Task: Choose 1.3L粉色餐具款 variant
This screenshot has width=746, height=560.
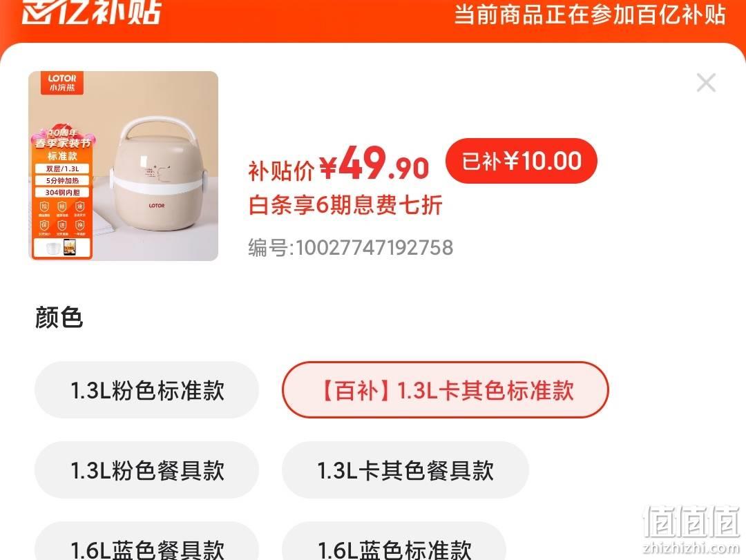Action: pos(146,470)
